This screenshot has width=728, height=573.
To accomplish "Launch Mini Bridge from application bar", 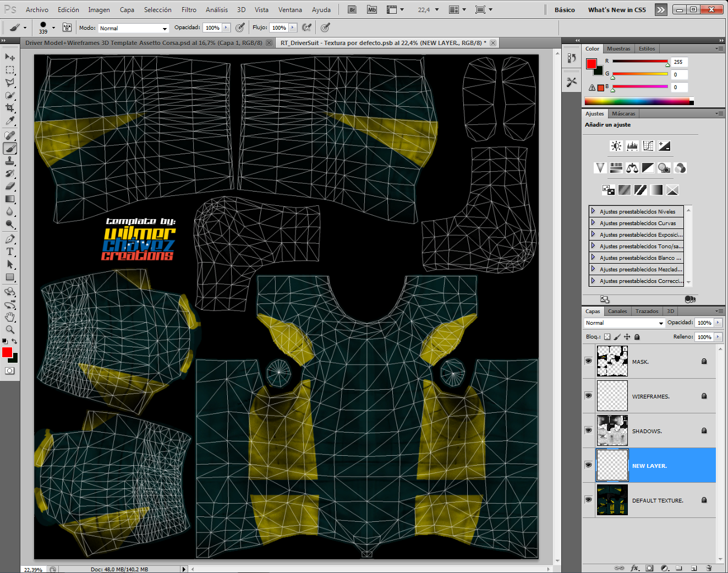I will click(x=372, y=9).
